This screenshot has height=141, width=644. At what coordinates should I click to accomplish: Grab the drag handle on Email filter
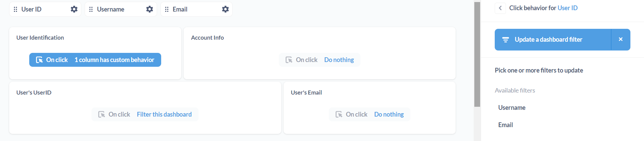[167, 9]
